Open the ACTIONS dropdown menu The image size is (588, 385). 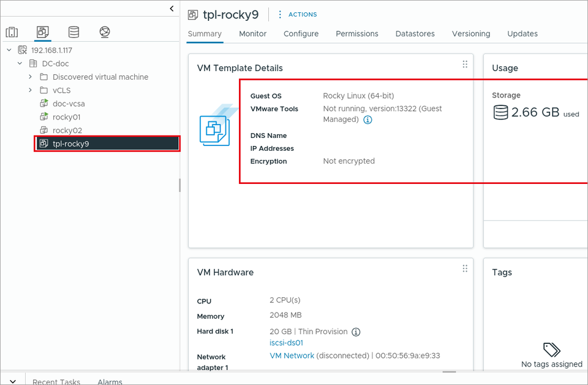point(298,14)
